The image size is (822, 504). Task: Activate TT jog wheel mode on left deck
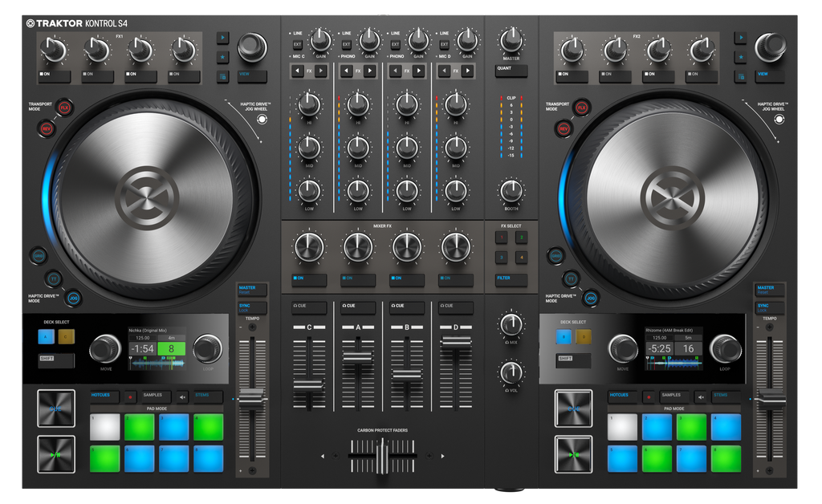(x=54, y=278)
